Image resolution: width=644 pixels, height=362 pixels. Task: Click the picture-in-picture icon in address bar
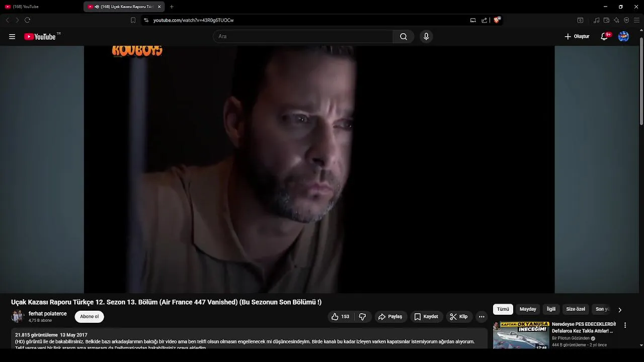473,20
